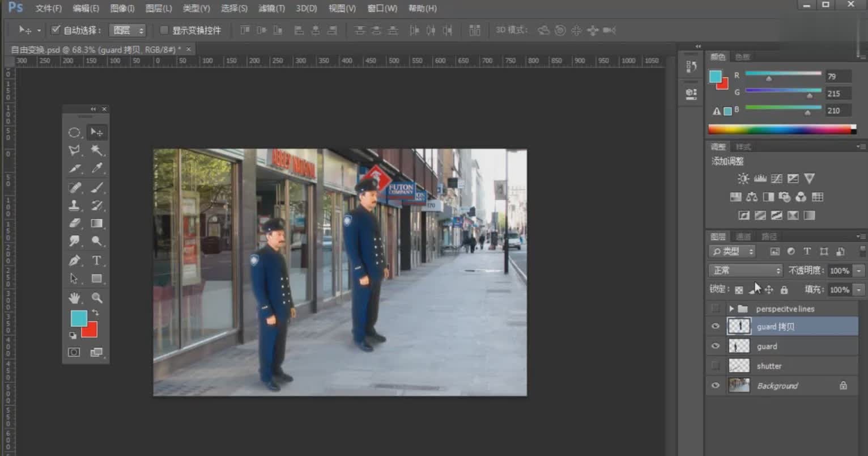Add a Black & White adjustment

tap(768, 197)
